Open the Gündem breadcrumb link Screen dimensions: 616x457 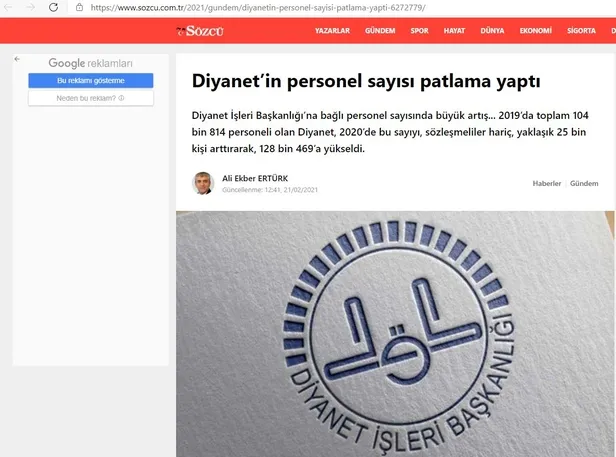click(584, 184)
